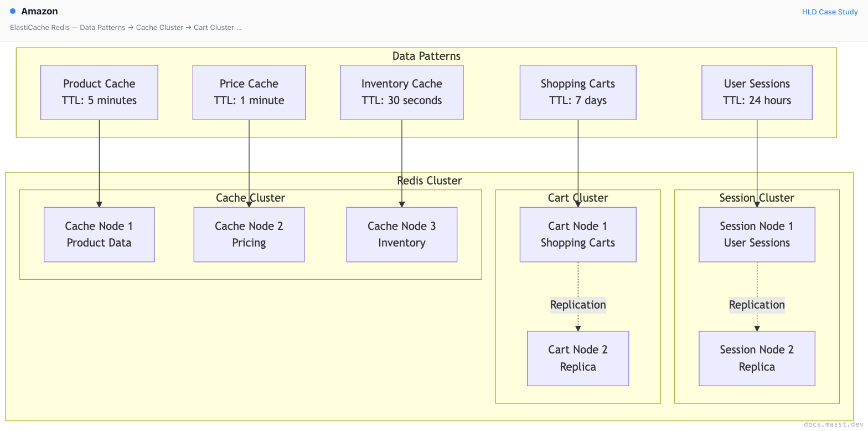868x431 pixels.
Task: Click the Data Patterns group title
Action: (x=426, y=56)
